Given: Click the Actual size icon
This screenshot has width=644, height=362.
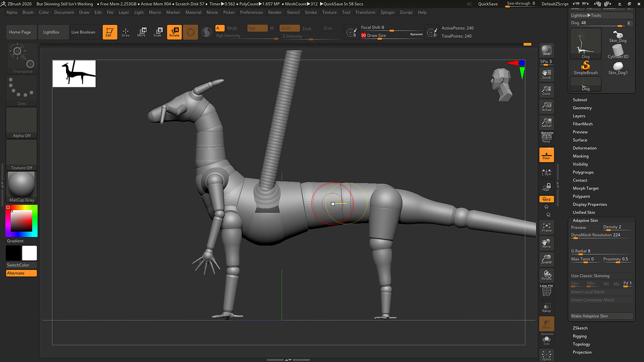Looking at the screenshot, I should click(x=546, y=106).
